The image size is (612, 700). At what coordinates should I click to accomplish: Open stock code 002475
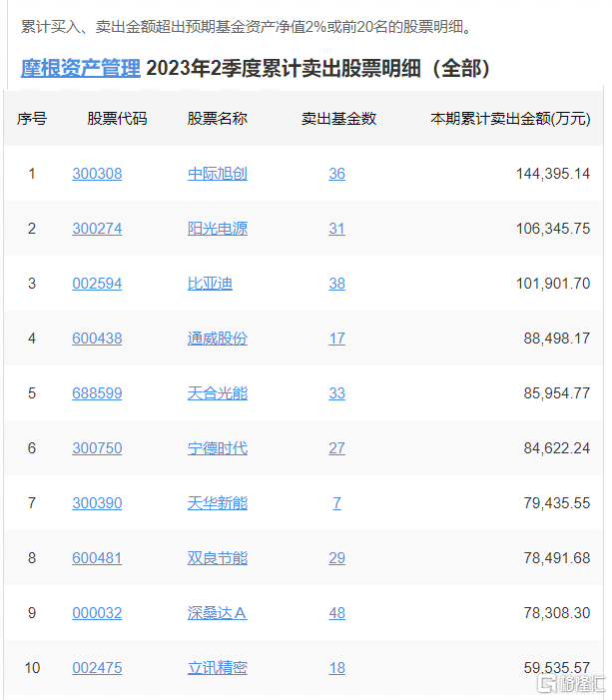[x=97, y=668]
